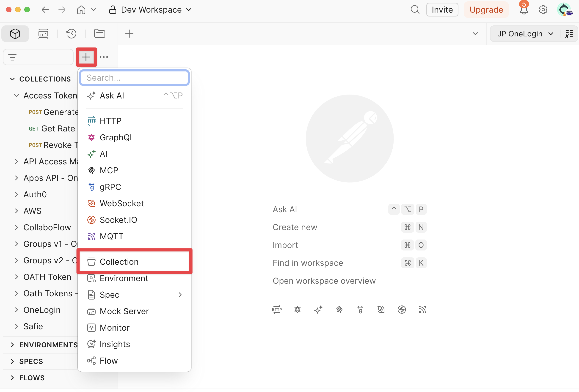Viewport: 579px width, 392px height.
Task: Open the Home chevron dropdown
Action: [x=94, y=10]
